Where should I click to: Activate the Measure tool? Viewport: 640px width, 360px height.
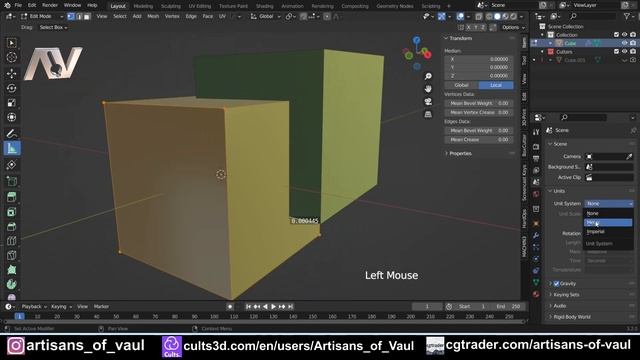(11, 148)
